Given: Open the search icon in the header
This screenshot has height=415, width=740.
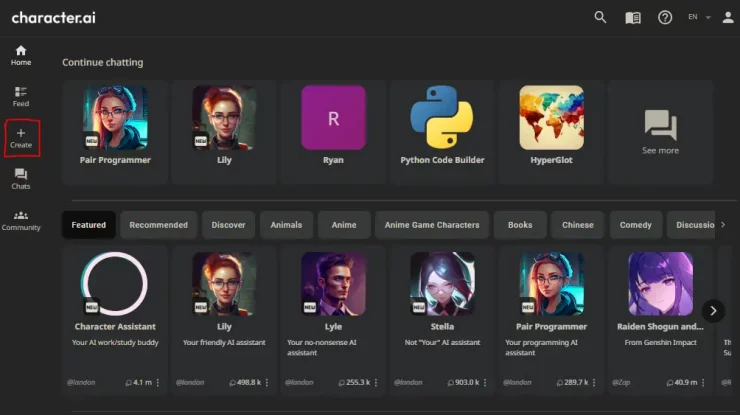Looking at the screenshot, I should coord(600,17).
